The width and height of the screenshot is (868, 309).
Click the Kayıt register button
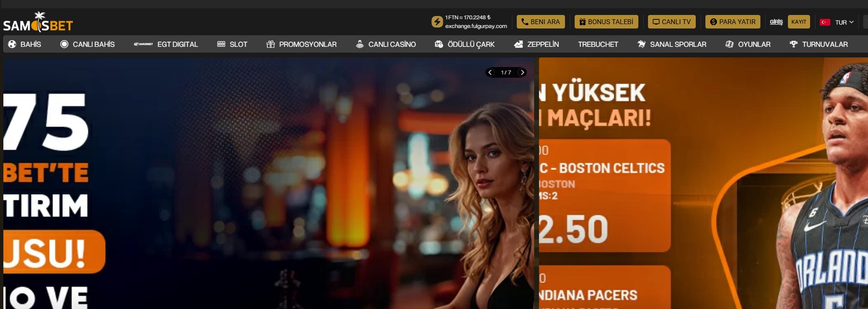(799, 22)
